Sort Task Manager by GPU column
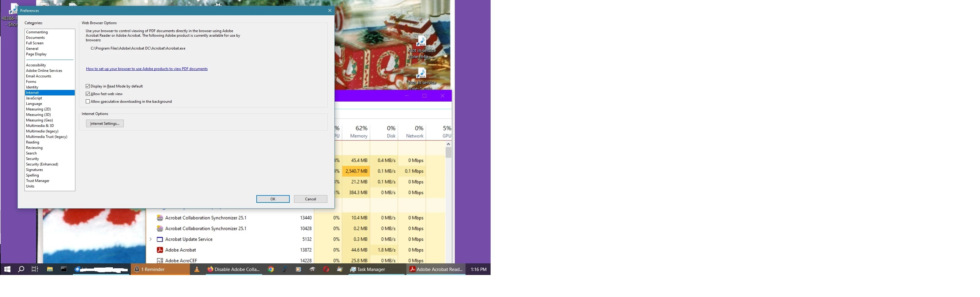The image size is (980, 297). point(439,132)
